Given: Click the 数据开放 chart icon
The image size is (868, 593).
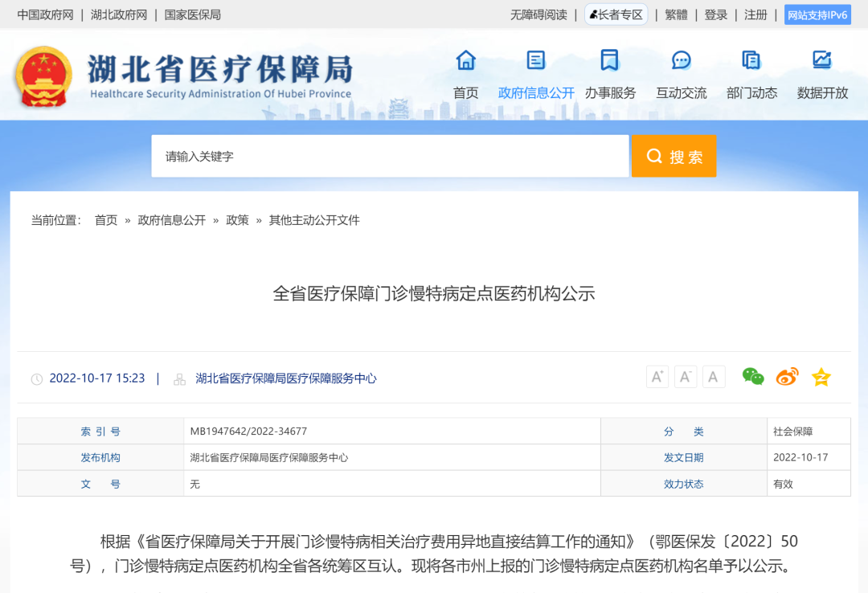Looking at the screenshot, I should (822, 60).
